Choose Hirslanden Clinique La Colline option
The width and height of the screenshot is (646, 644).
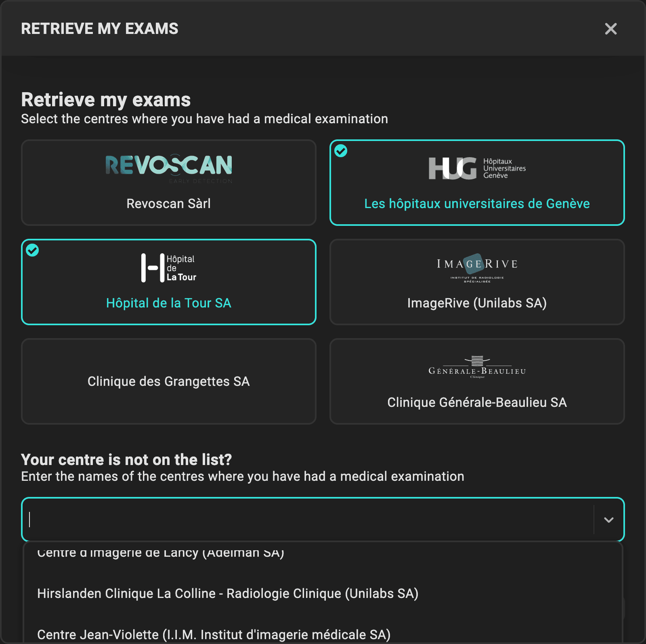323,593
